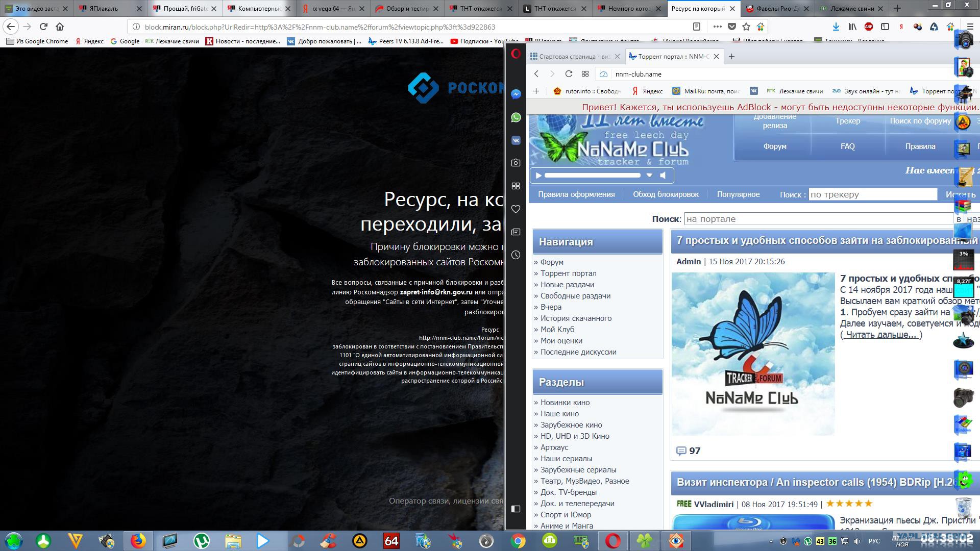Open Opera start page grid button

click(585, 74)
